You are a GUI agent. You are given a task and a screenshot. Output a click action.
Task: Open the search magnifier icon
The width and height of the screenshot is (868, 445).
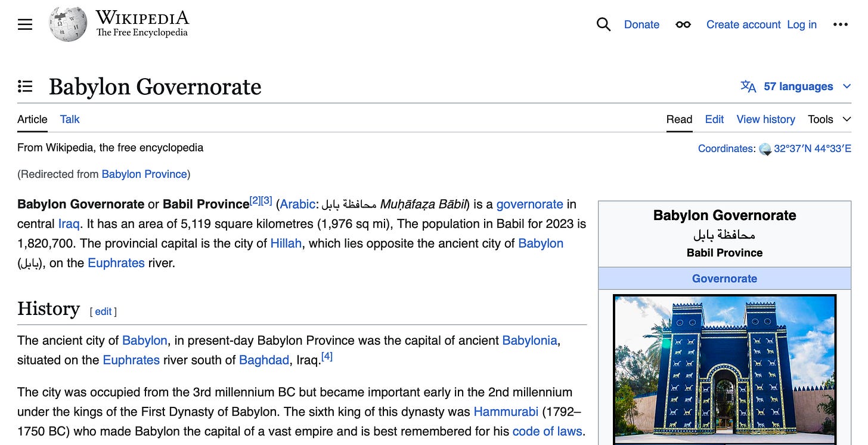tap(603, 24)
